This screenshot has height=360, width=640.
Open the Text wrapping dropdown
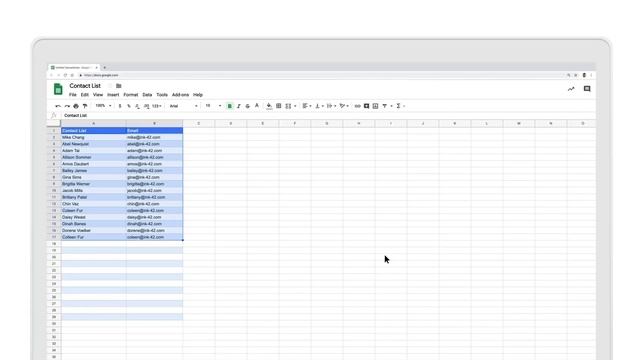[331, 106]
